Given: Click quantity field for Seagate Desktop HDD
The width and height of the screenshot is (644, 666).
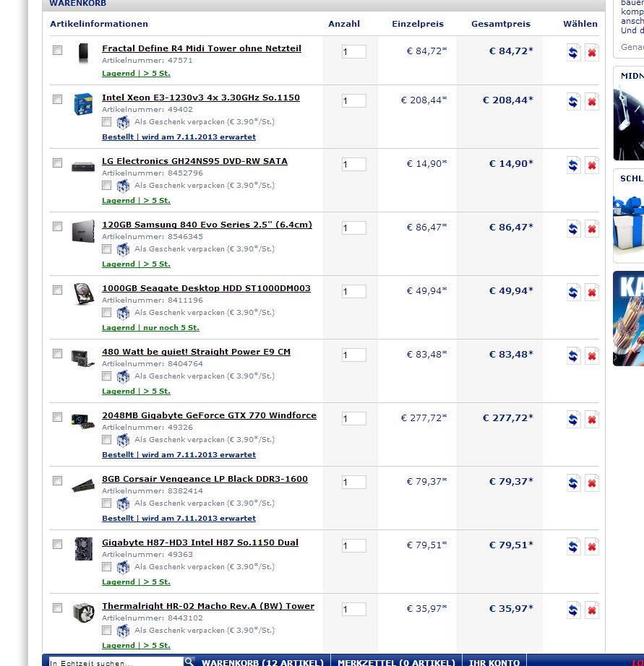Looking at the screenshot, I should click(x=354, y=291).
